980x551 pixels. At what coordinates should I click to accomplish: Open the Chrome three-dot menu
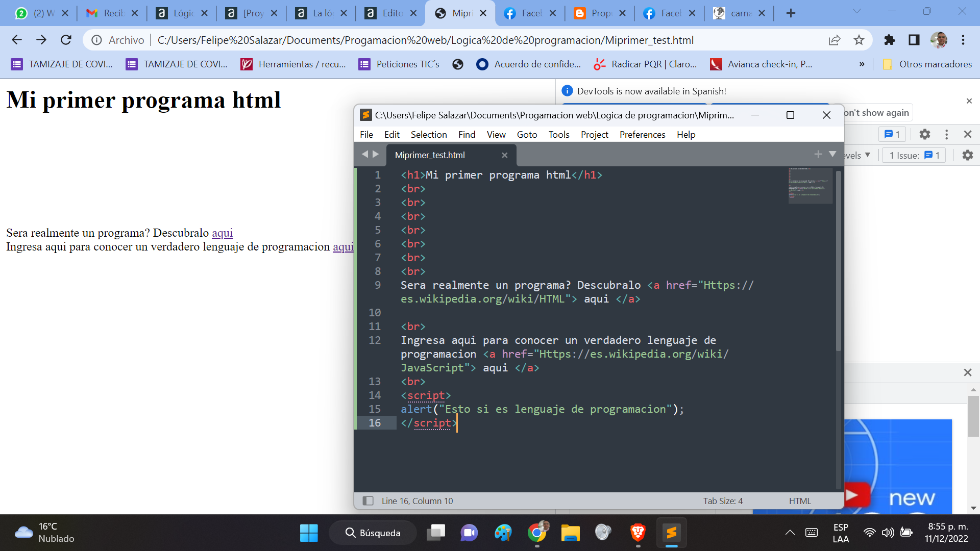pyautogui.click(x=963, y=40)
